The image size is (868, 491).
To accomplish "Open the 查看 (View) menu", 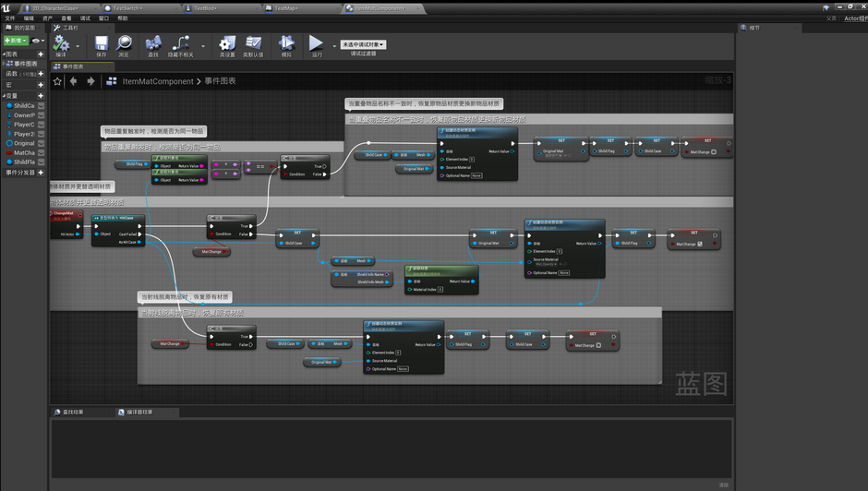I will pyautogui.click(x=66, y=18).
